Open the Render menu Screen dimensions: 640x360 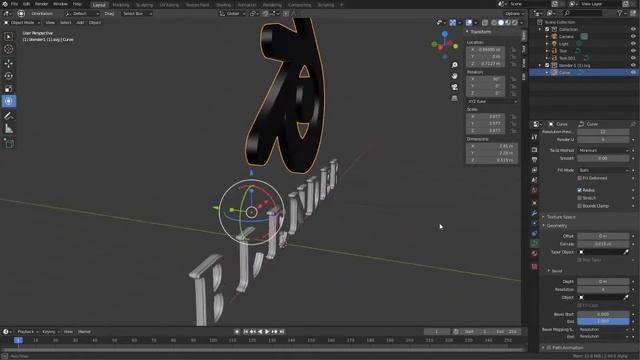coord(42,4)
